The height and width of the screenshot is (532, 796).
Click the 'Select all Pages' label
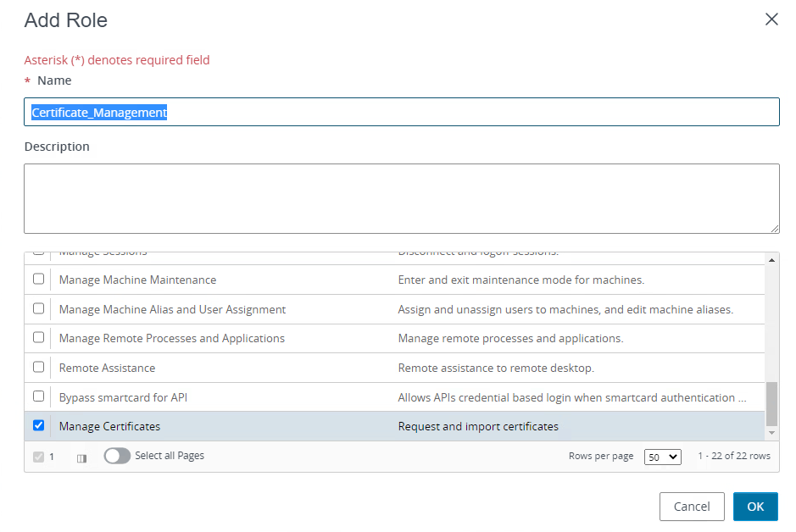pos(170,456)
